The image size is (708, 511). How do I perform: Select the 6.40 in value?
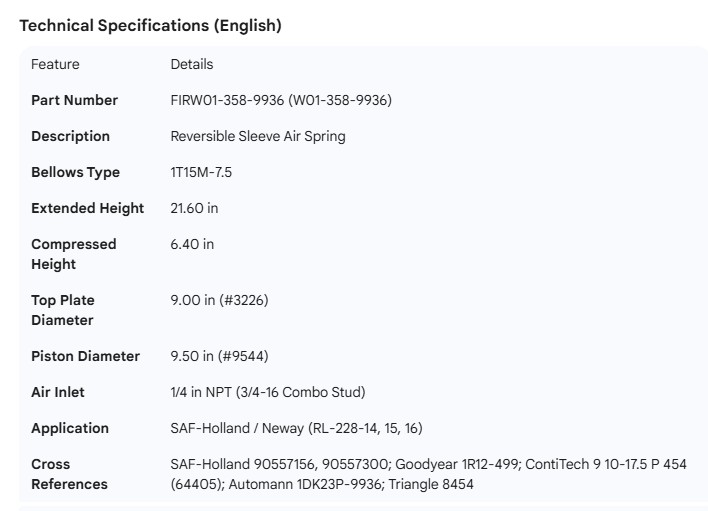(x=192, y=244)
